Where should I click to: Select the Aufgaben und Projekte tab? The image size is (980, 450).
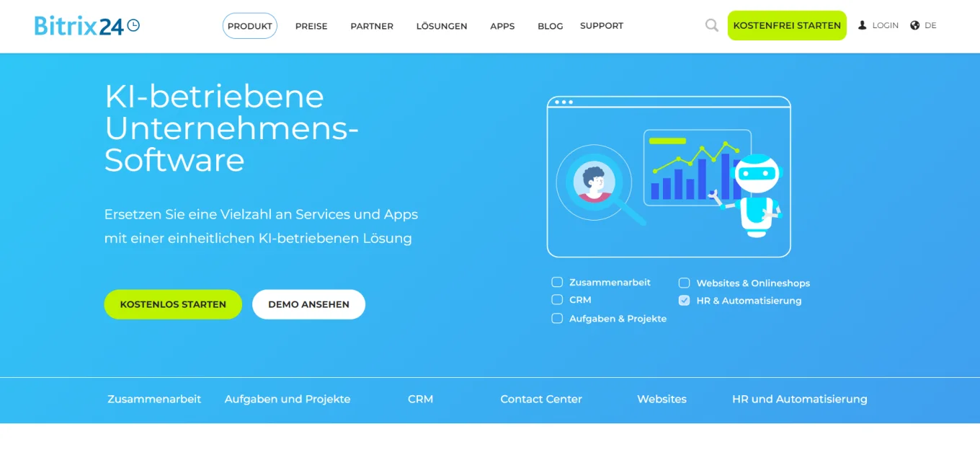[288, 399]
